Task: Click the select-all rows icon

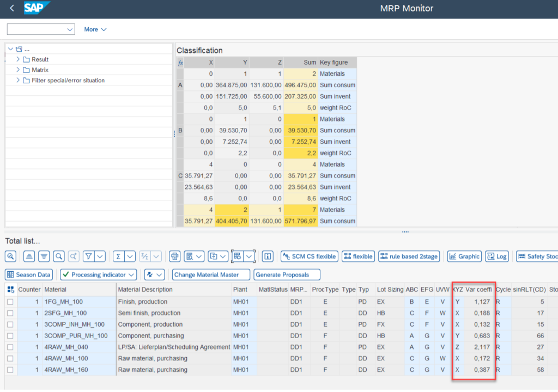Action: point(11,290)
